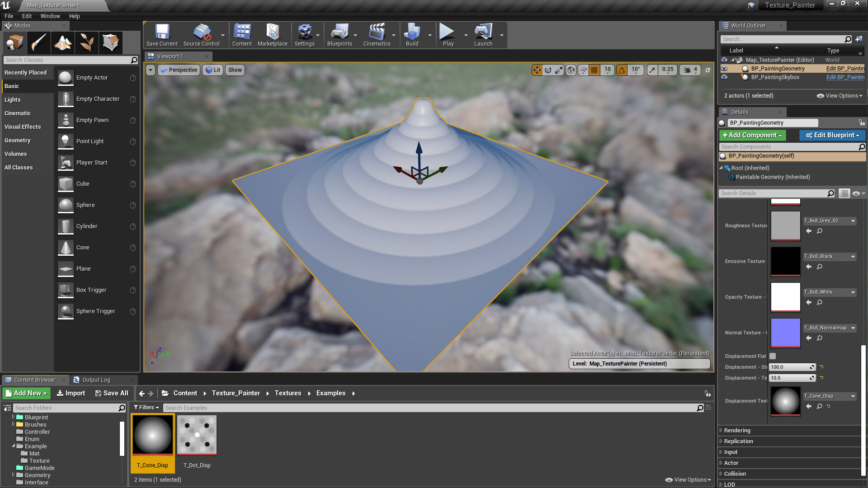Click the Build toolbar icon
The height and width of the screenshot is (488, 868).
pyautogui.click(x=412, y=35)
